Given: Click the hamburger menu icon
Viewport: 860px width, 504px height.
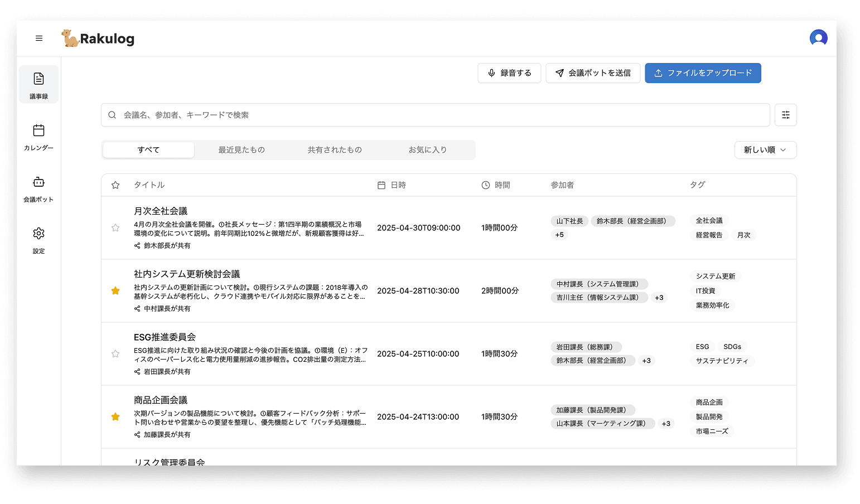Looking at the screenshot, I should [x=39, y=38].
